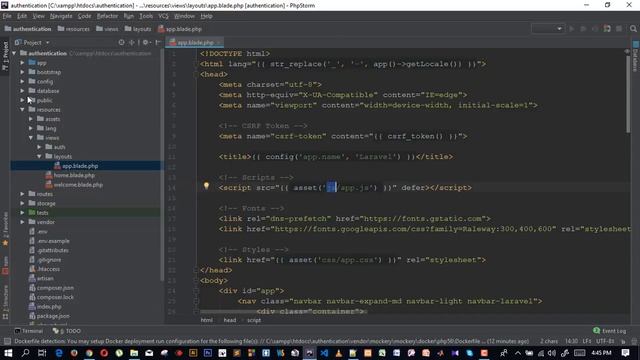The height and width of the screenshot is (360, 640).
Task: Click the Debug icon in toolbar
Action: click(583, 29)
